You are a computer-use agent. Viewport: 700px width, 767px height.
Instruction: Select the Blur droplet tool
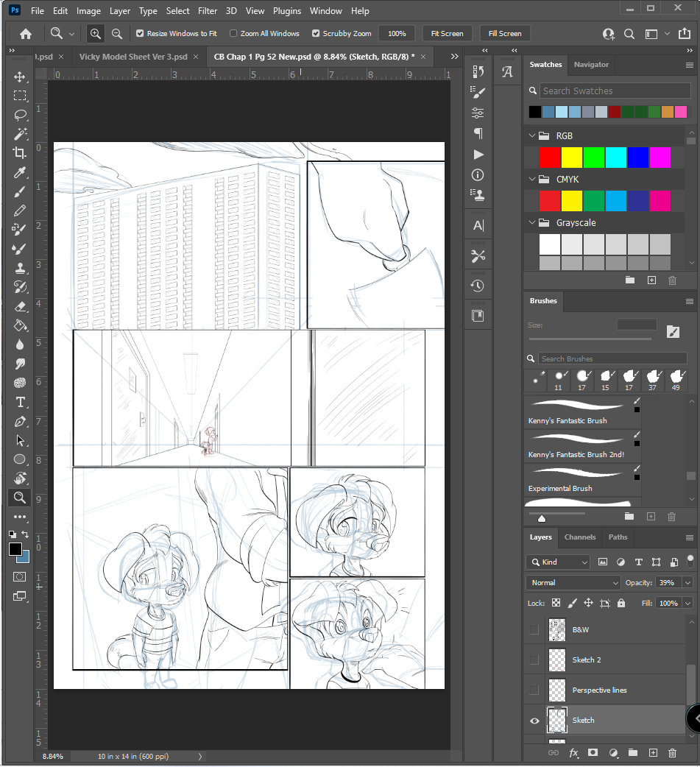click(x=20, y=345)
